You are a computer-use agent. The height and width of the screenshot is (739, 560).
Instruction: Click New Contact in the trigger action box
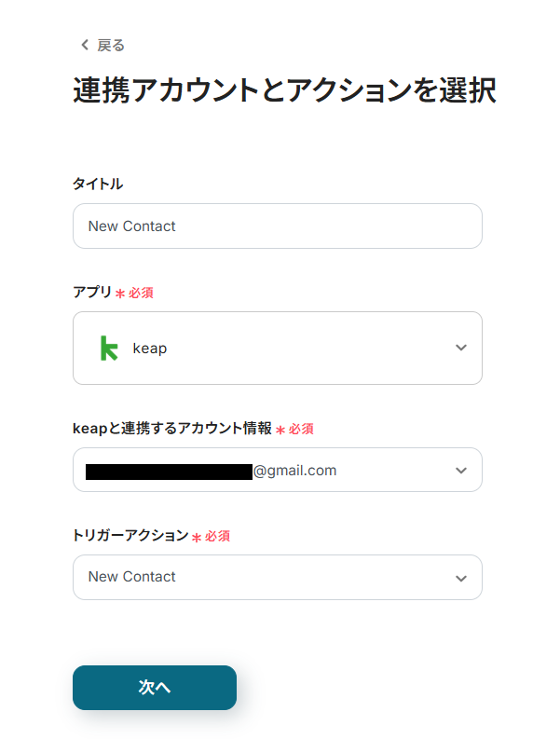[132, 577]
